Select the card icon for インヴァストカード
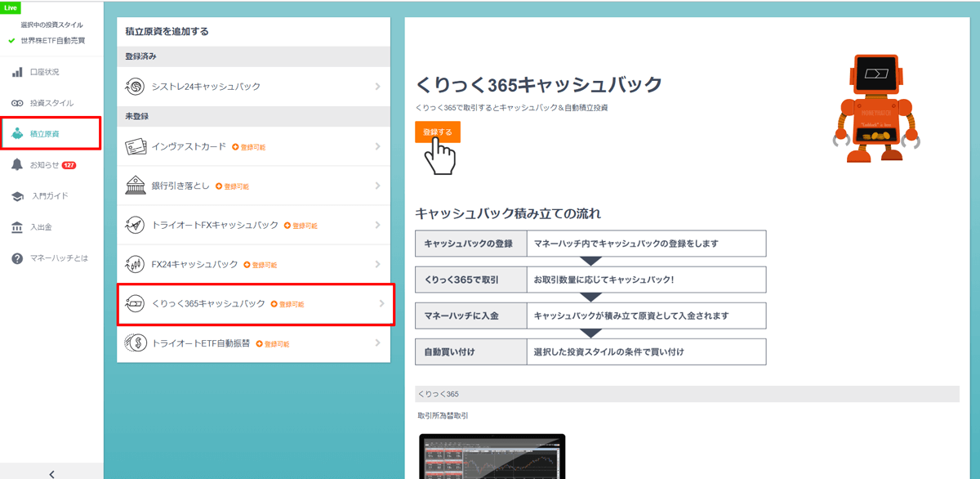The width and height of the screenshot is (980, 479). (136, 146)
